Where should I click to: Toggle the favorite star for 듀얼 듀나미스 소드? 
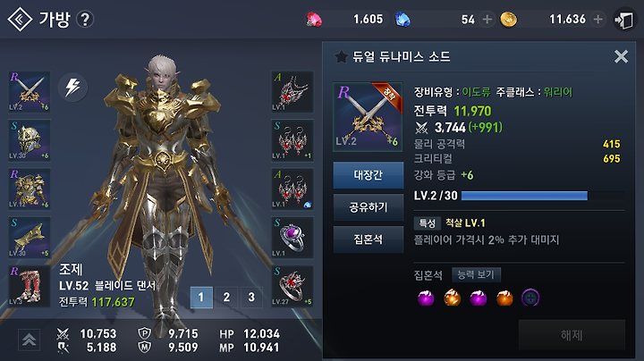click(x=341, y=56)
